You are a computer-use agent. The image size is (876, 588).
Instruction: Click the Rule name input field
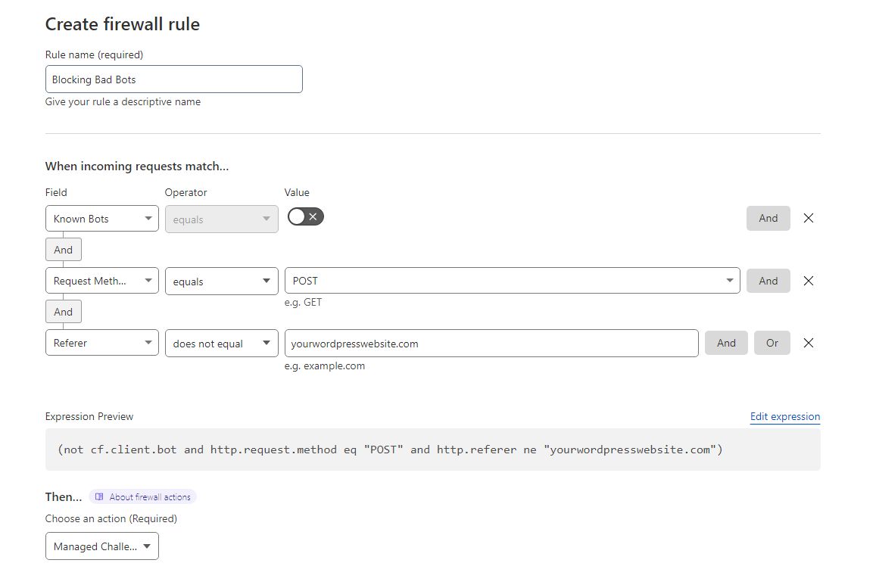173,79
